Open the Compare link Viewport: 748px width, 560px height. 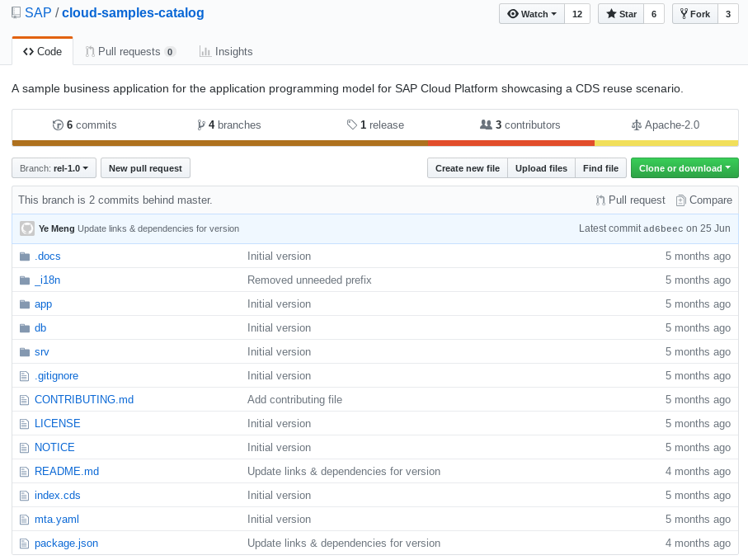coord(704,200)
